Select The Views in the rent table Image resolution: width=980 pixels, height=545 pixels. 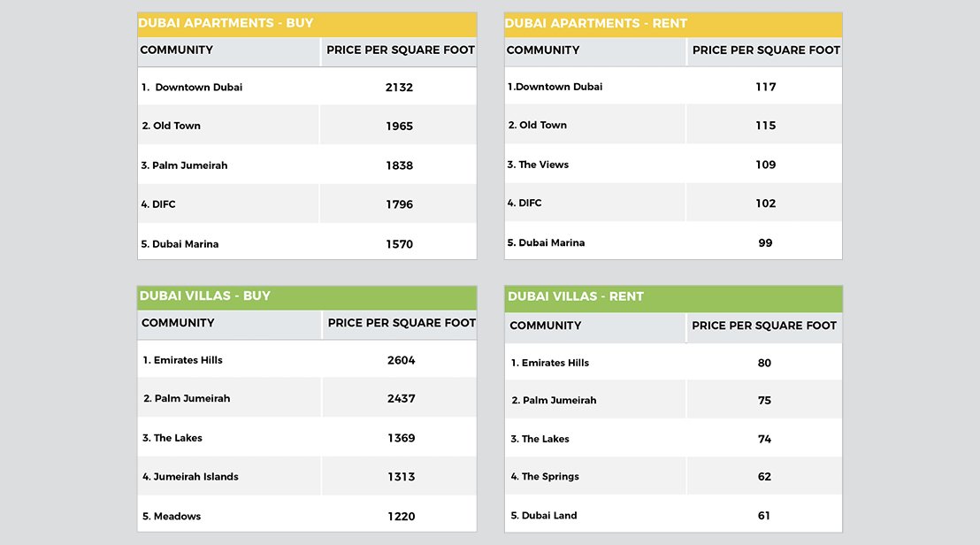(543, 165)
